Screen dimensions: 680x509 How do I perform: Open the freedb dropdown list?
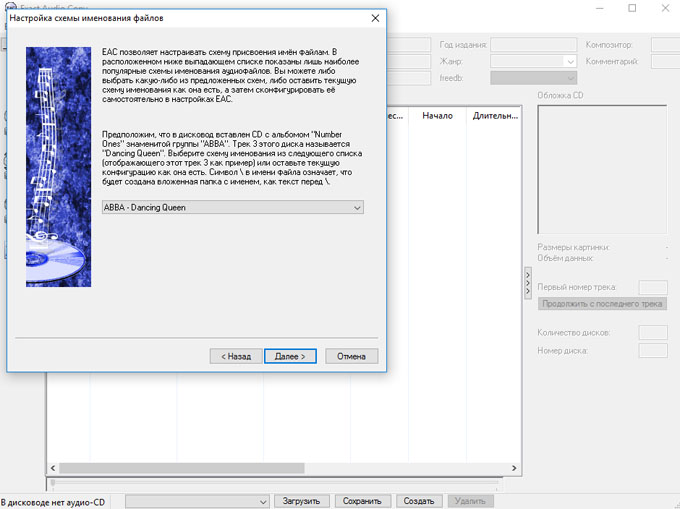click(533, 78)
